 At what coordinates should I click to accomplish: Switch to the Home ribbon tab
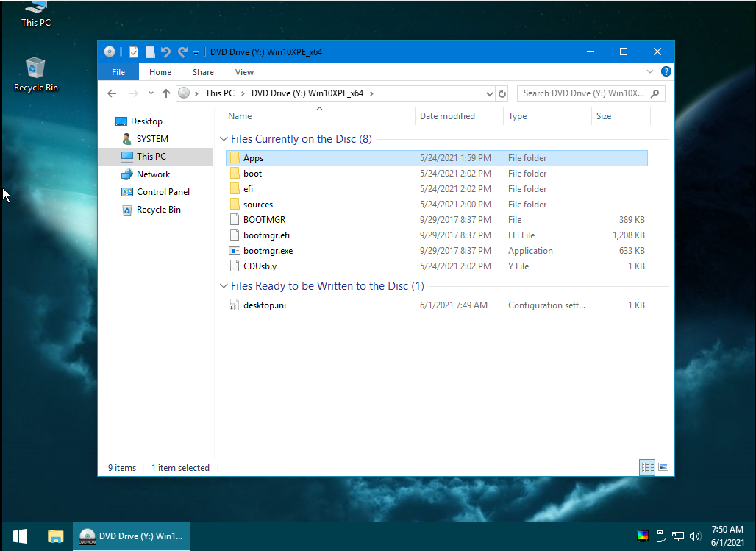[160, 72]
